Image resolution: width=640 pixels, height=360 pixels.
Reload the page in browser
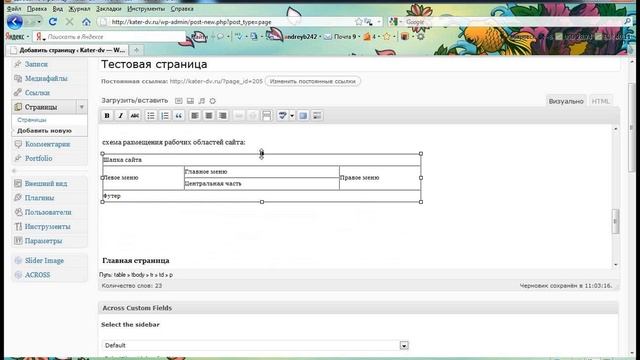[53, 22]
